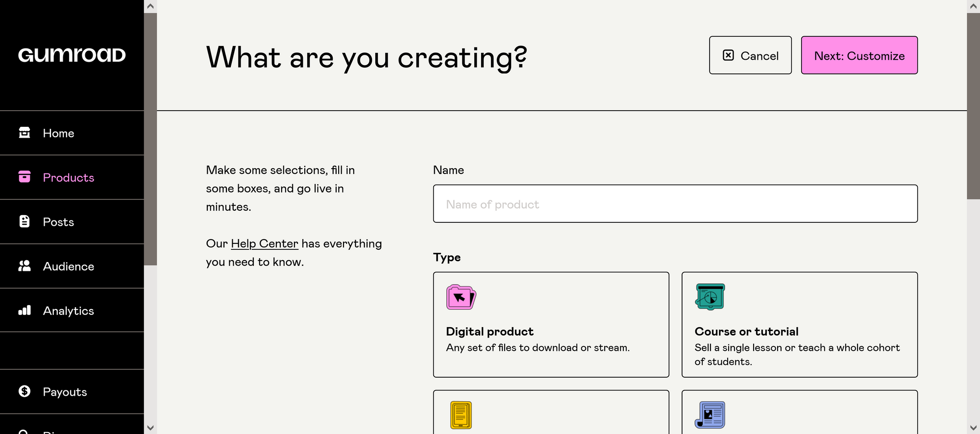This screenshot has width=980, height=434.
Task: Click the Payouts dollar icon in the sidebar
Action: (24, 391)
